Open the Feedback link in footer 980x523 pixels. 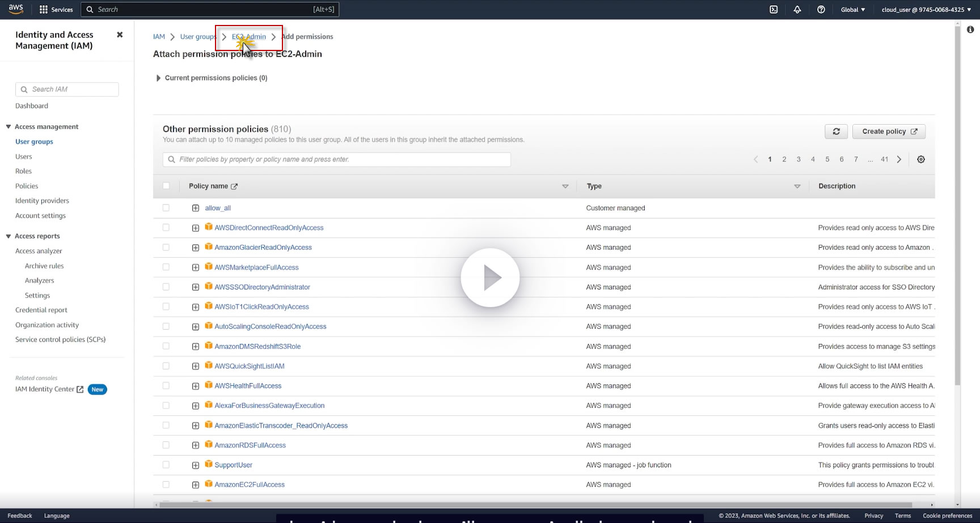(20, 516)
